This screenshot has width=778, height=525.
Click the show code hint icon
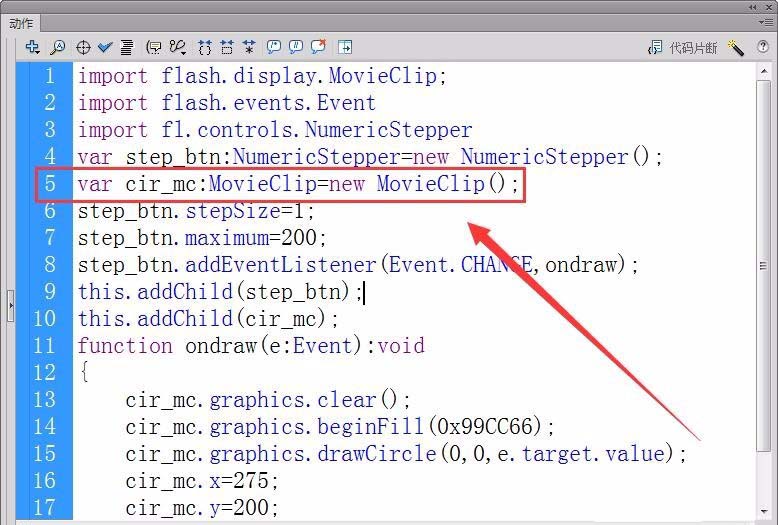pos(154,48)
